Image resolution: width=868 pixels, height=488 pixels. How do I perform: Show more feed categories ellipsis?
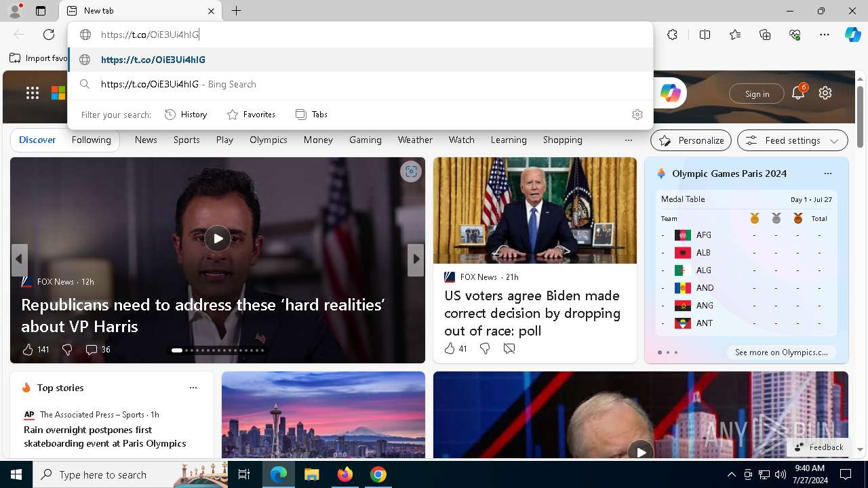pyautogui.click(x=629, y=140)
